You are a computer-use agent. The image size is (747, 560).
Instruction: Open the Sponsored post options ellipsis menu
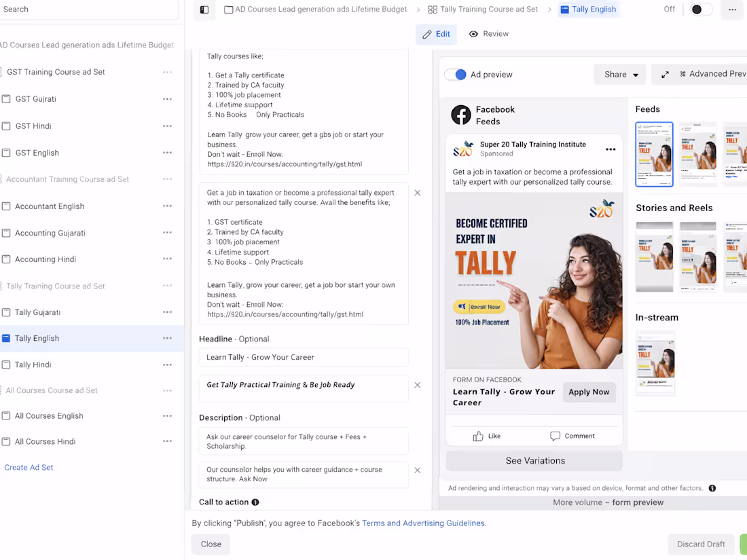(x=610, y=149)
